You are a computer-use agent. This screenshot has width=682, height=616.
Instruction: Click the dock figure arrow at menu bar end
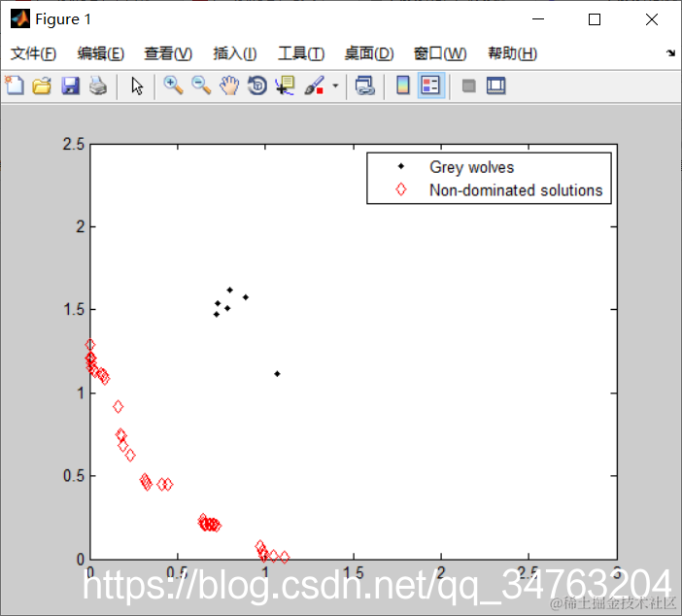(x=670, y=53)
